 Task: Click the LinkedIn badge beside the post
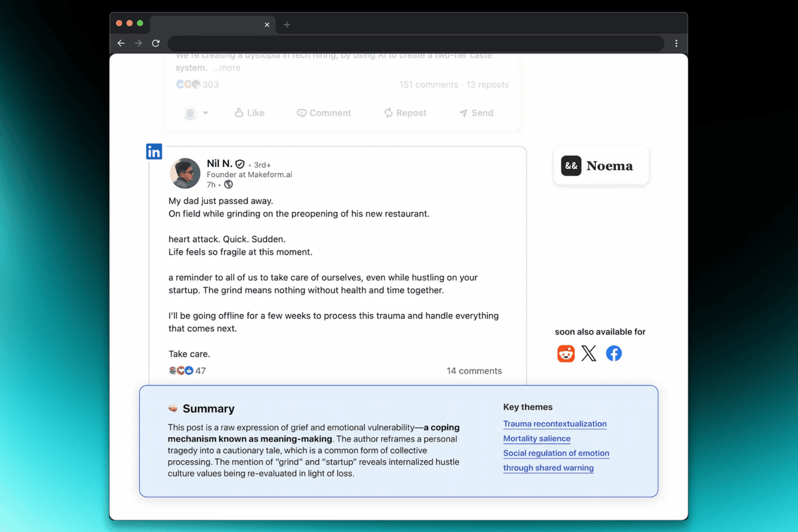pyautogui.click(x=154, y=151)
